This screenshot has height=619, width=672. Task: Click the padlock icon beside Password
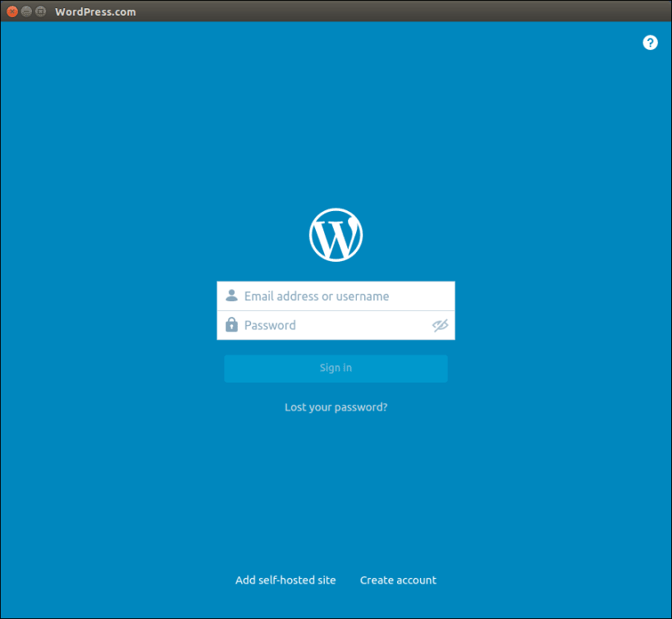point(231,324)
